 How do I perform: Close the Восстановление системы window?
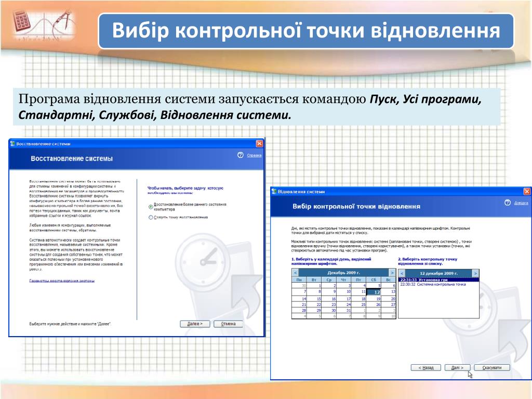point(259,143)
